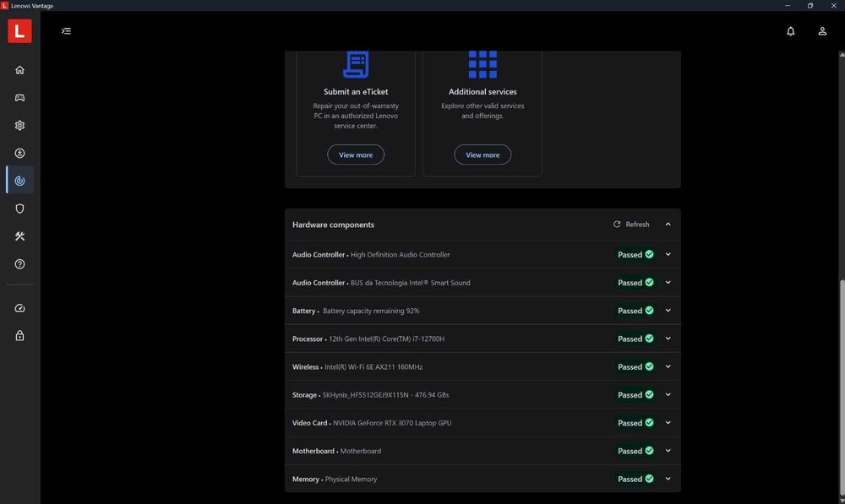The height and width of the screenshot is (504, 845).
Task: Toggle the navigation menu collapse button
Action: [66, 31]
